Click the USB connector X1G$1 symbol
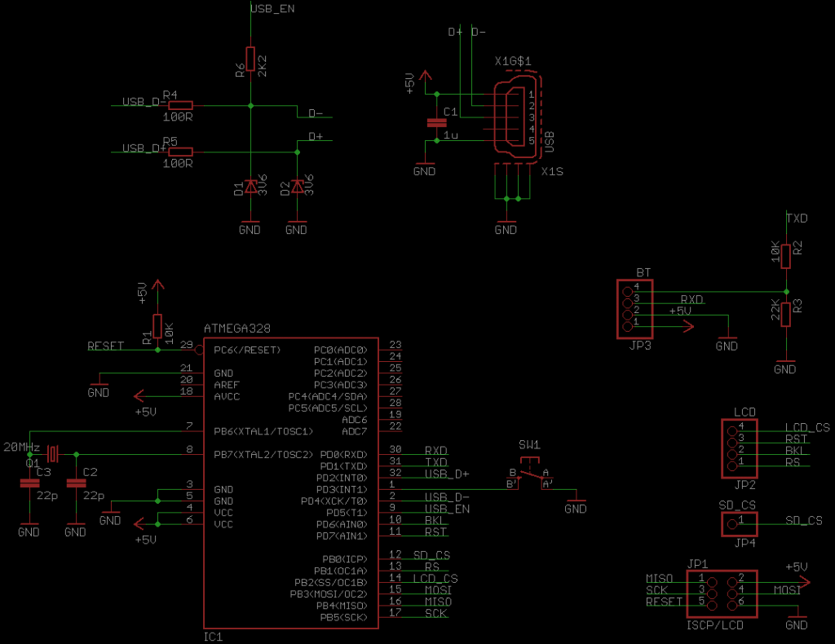 pos(516,112)
